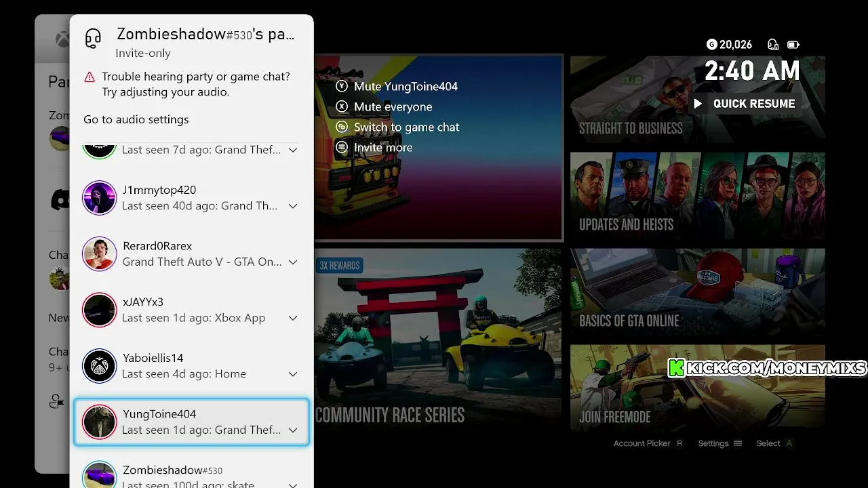
Task: Click Rerard0Rarex's profile picture
Action: [100, 254]
